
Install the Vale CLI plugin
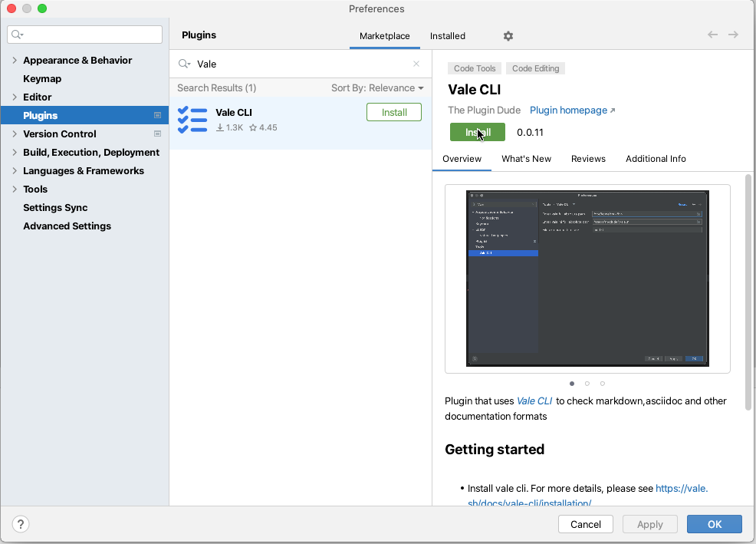click(x=393, y=111)
